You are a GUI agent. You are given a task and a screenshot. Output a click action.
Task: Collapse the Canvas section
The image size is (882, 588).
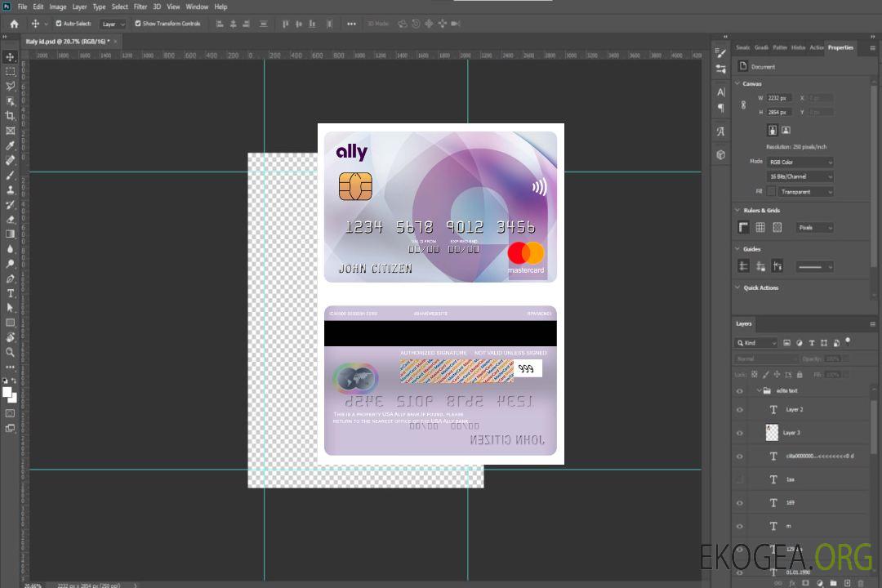point(737,83)
